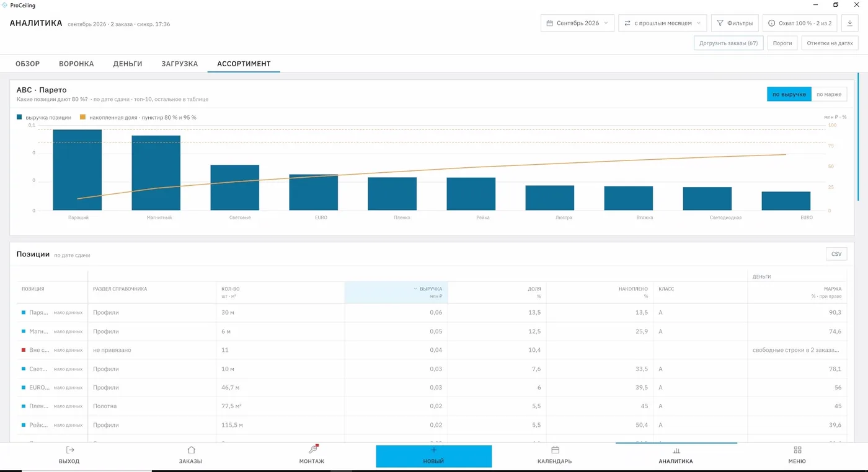
Task: Click the Маржа column header
Action: tap(833, 289)
